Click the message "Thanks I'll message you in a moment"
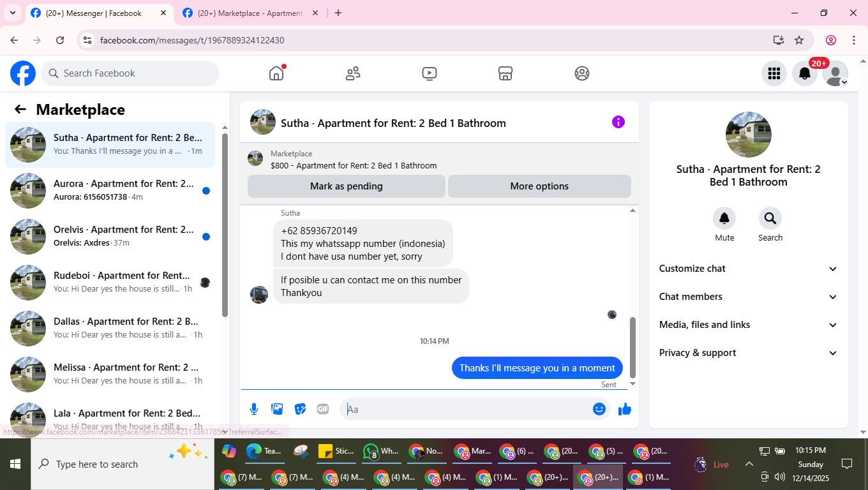 [537, 368]
